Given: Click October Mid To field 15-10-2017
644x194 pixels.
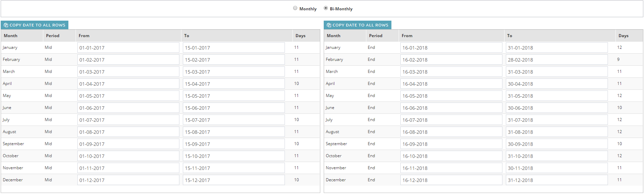Looking at the screenshot, I should (234, 156).
